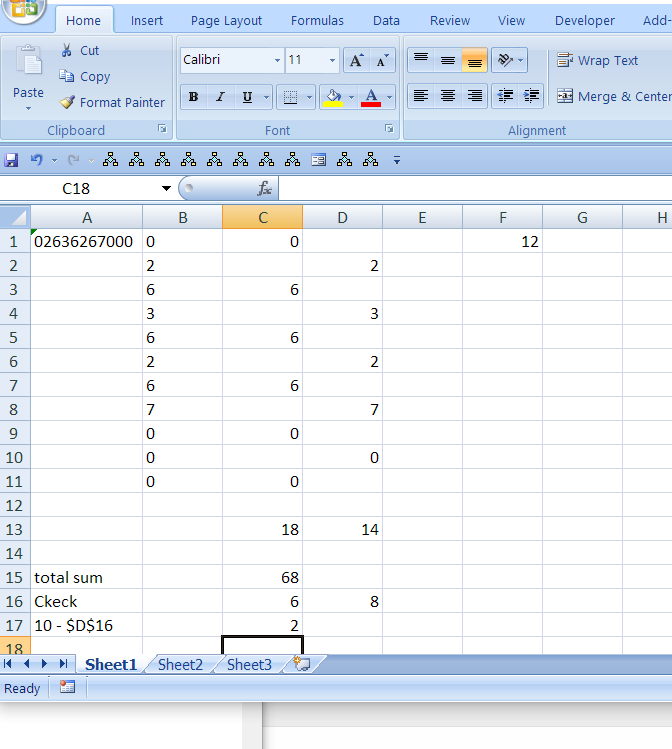Click the Name Box showing C18

pos(76,188)
